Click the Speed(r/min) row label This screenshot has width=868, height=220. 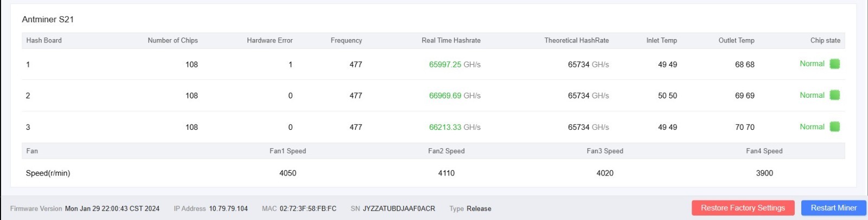click(x=48, y=173)
